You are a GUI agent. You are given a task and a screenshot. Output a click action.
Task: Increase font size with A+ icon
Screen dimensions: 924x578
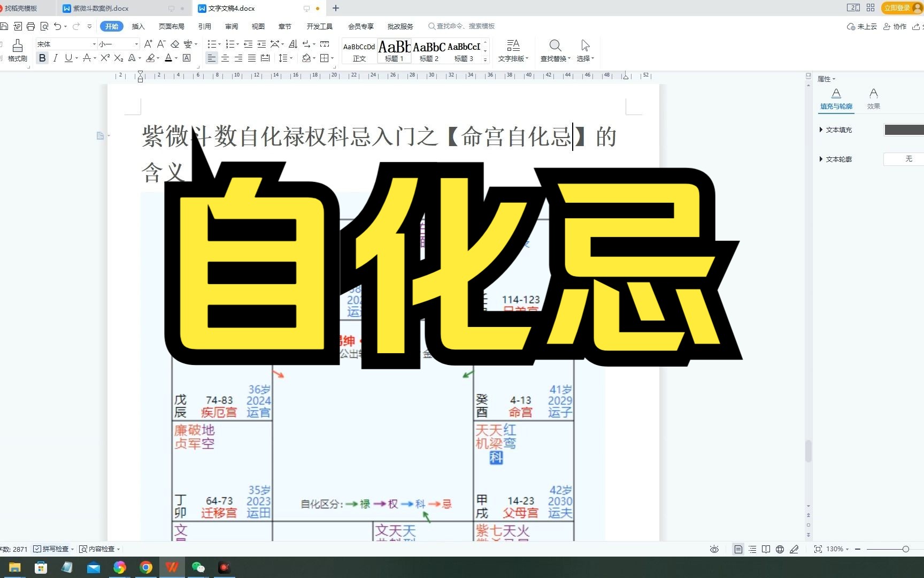coord(148,44)
